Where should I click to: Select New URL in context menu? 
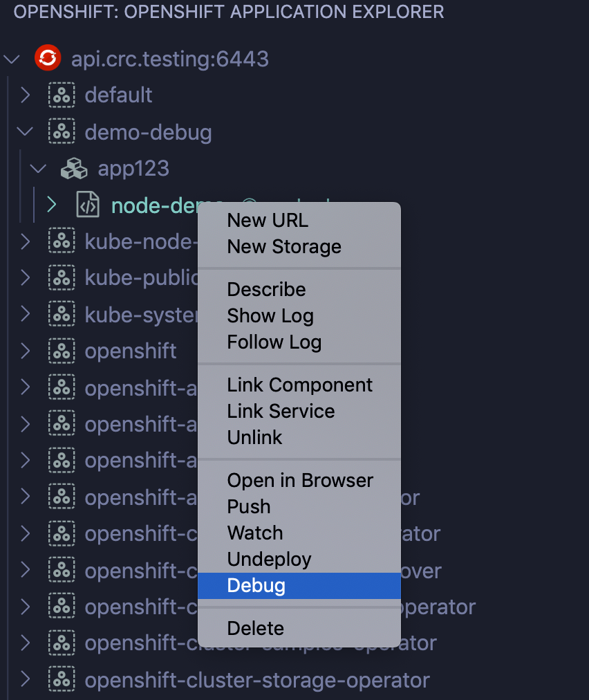point(268,221)
